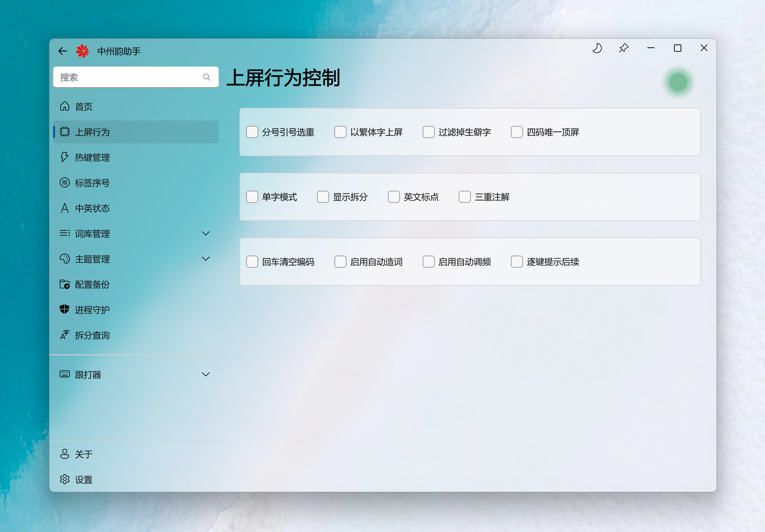Open the 关于 page

point(83,454)
